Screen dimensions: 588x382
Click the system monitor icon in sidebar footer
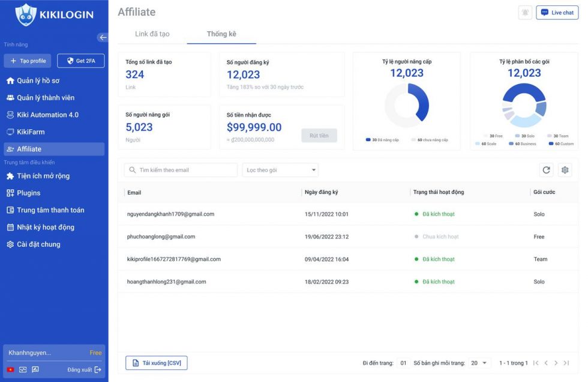tap(23, 369)
